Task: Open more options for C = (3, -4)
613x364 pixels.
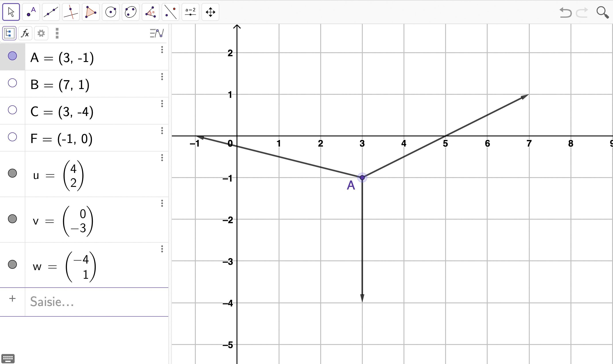Action: pos(162,104)
